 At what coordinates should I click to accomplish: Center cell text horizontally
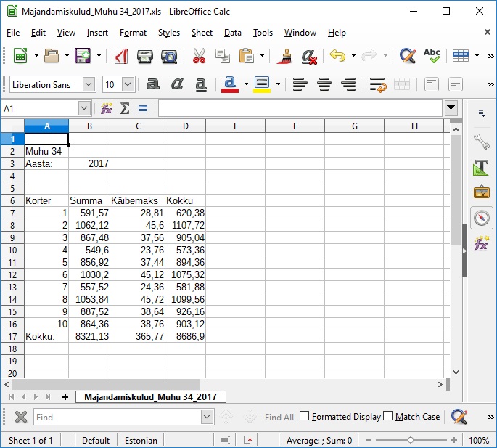(324, 84)
